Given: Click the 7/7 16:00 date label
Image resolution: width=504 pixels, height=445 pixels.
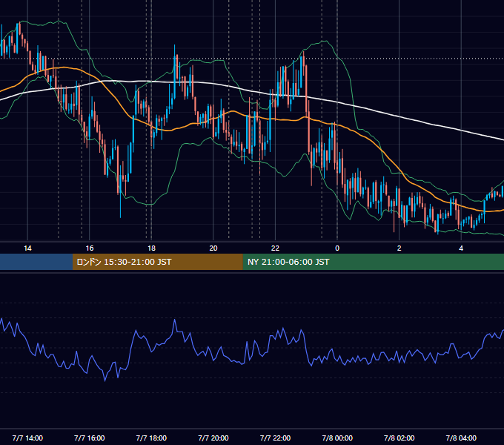Looking at the screenshot, I should [90, 438].
